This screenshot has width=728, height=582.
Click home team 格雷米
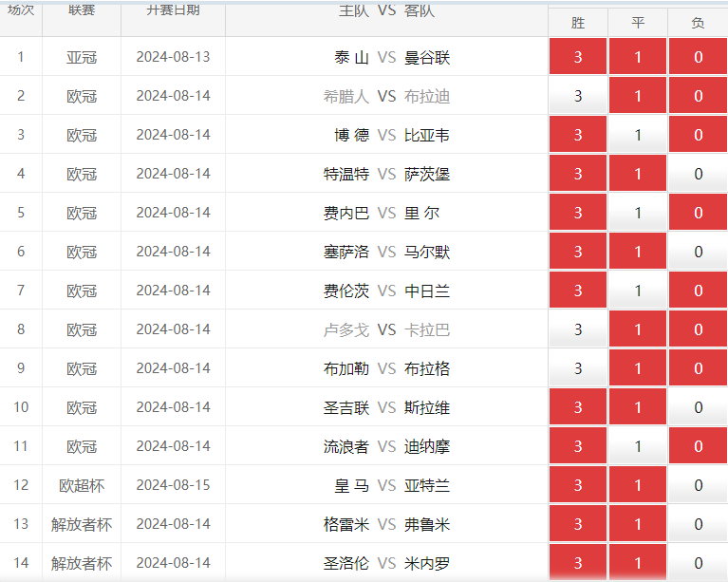coord(346,526)
